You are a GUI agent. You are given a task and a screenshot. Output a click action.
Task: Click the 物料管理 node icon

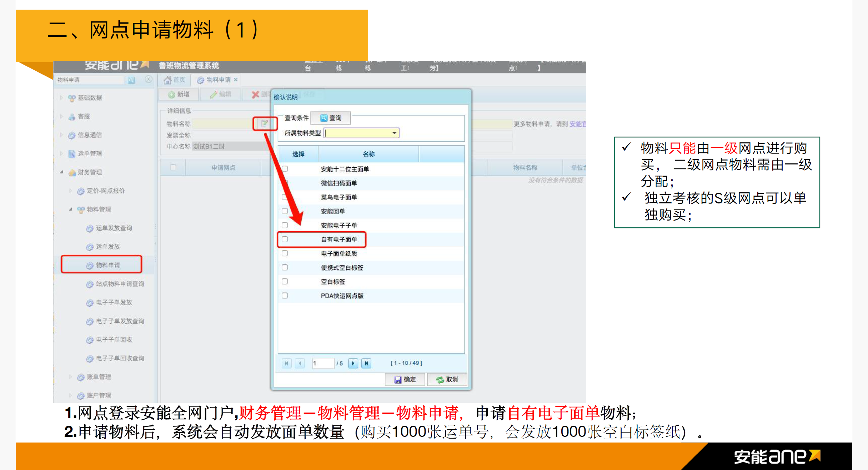click(x=81, y=209)
